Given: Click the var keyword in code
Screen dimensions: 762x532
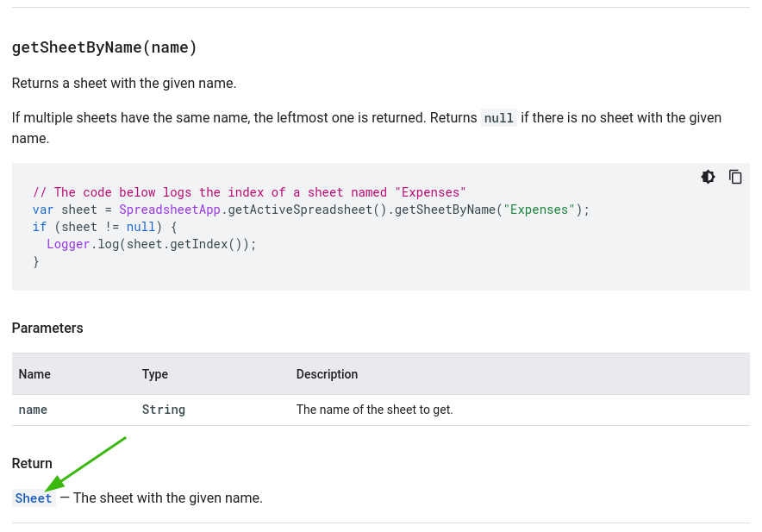Looking at the screenshot, I should coord(43,210).
